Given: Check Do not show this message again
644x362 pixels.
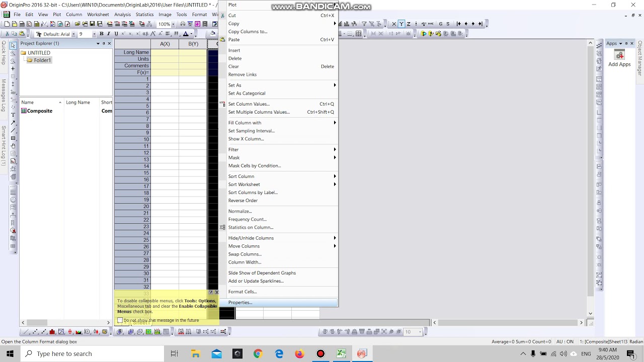Looking at the screenshot, I should [120, 320].
